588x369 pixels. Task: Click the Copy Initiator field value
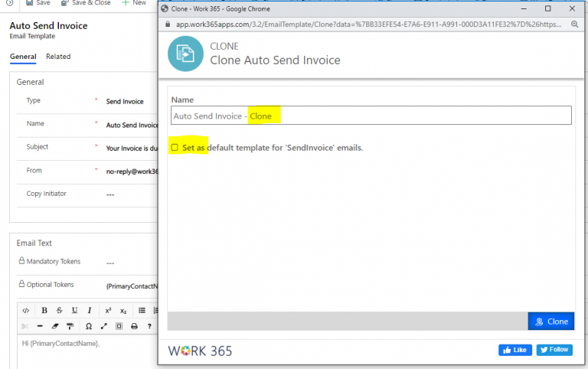click(110, 194)
